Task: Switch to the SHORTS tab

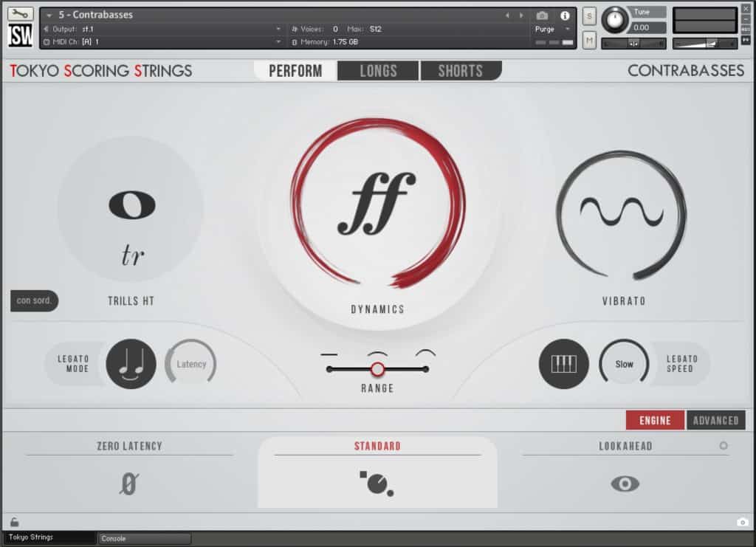Action: pos(461,71)
